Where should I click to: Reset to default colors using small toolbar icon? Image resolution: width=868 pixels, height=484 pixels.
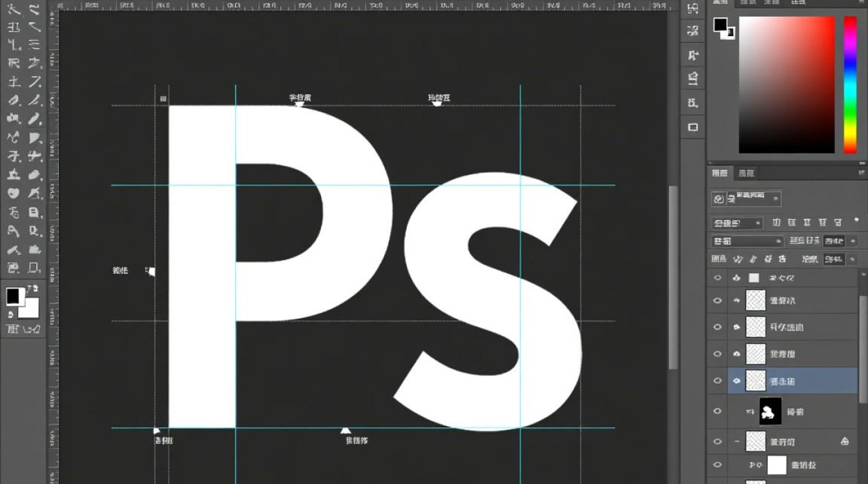[11, 314]
